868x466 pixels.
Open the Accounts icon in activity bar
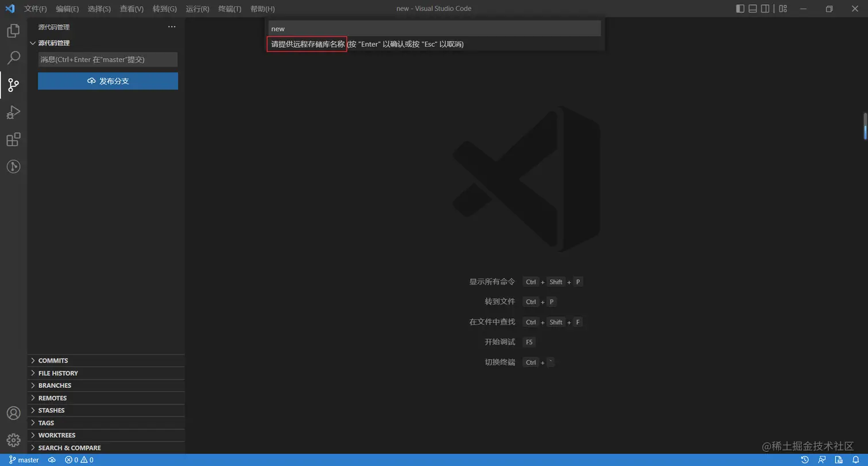[x=13, y=413]
